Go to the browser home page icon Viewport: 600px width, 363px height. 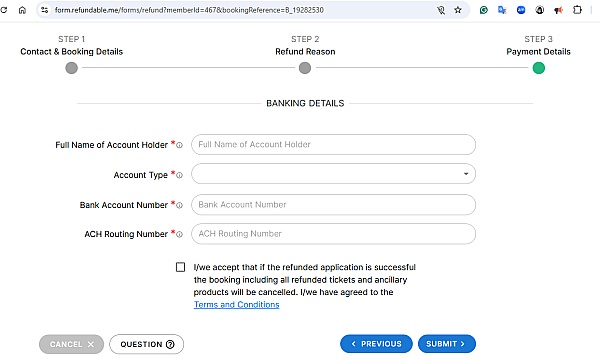pos(23,10)
